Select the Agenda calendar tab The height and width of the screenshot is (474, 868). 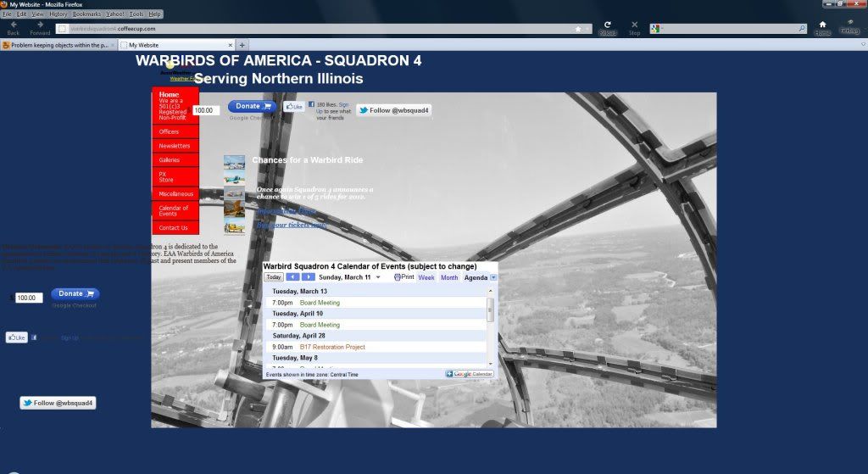point(476,277)
